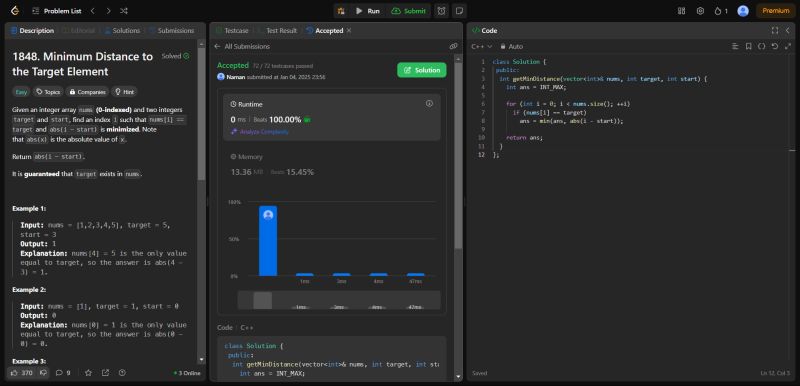Image resolution: width=800 pixels, height=386 pixels.
Task: Click the description scroll down arrow
Action: click(201, 360)
